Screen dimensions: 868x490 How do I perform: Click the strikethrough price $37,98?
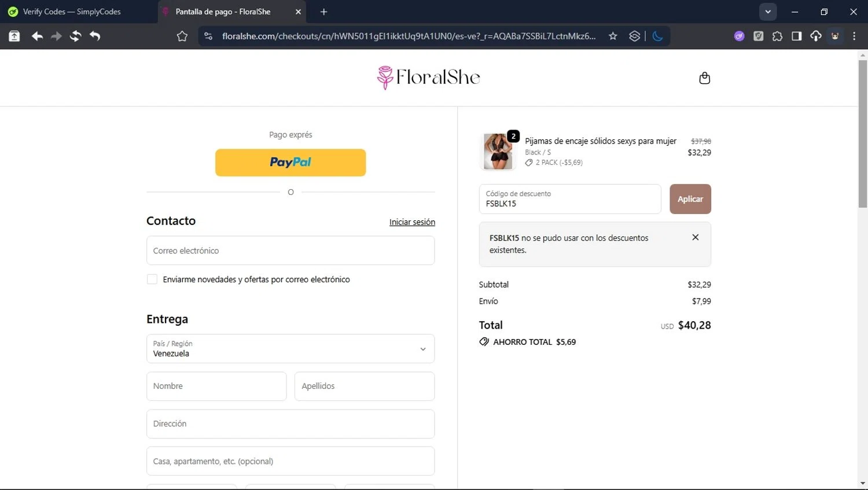pyautogui.click(x=701, y=141)
